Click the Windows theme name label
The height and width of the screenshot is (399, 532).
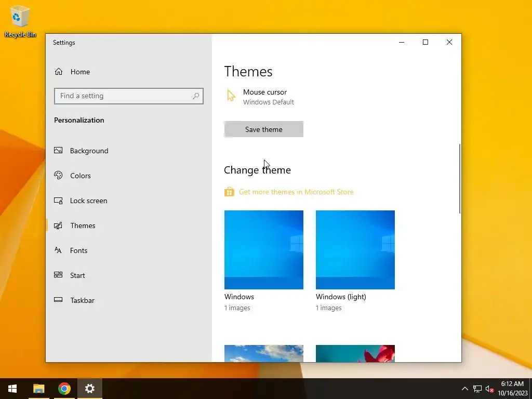[x=239, y=297]
